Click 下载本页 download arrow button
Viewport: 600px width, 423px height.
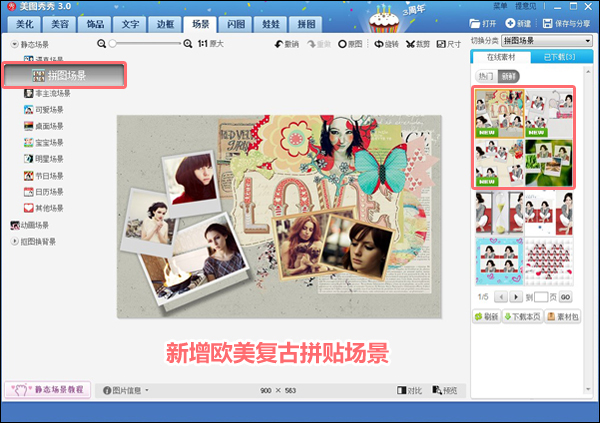click(x=523, y=317)
